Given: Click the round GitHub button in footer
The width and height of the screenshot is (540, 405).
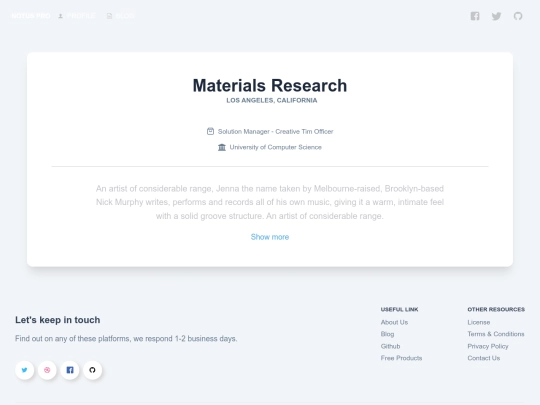Looking at the screenshot, I should click(x=92, y=370).
